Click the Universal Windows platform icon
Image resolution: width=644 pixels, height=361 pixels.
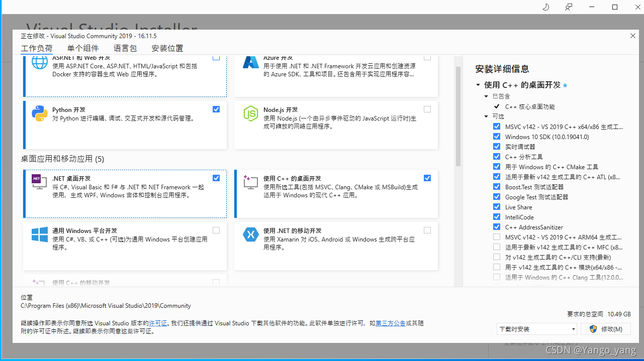point(40,234)
